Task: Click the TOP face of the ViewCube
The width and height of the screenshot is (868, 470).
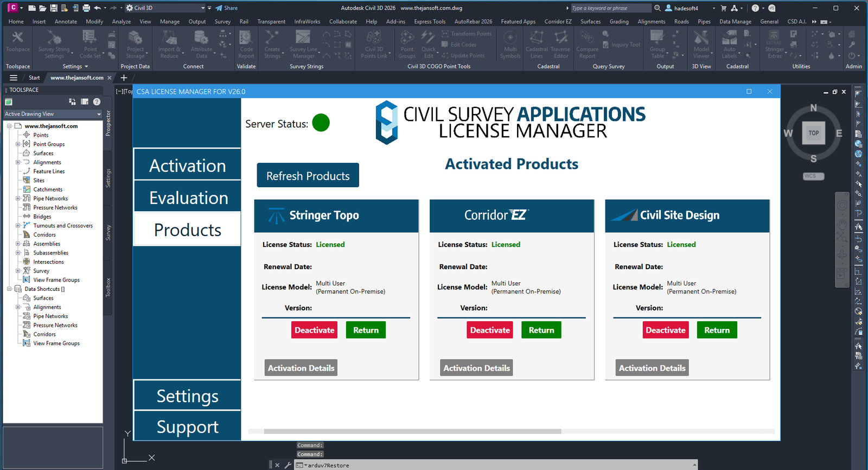Action: click(x=813, y=133)
